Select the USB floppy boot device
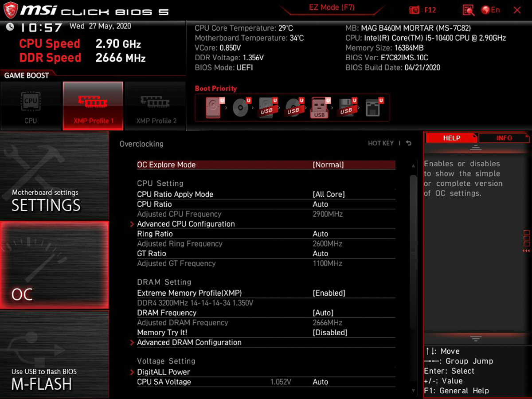 point(347,108)
